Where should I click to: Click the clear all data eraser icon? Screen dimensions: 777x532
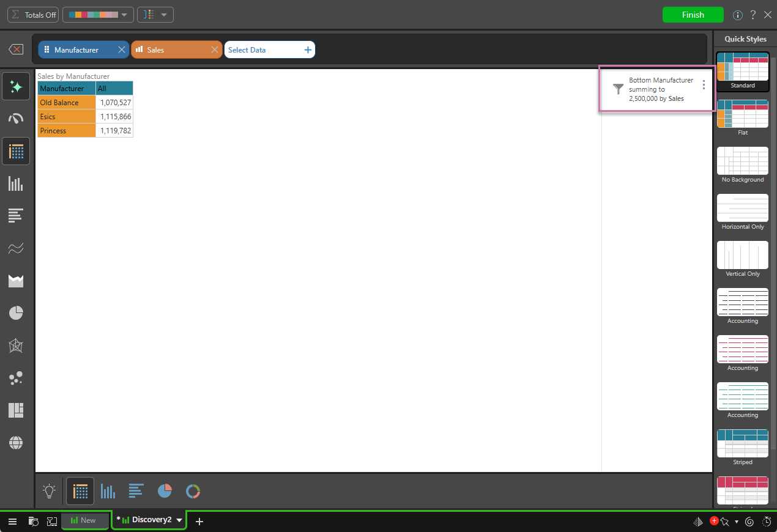(17, 50)
